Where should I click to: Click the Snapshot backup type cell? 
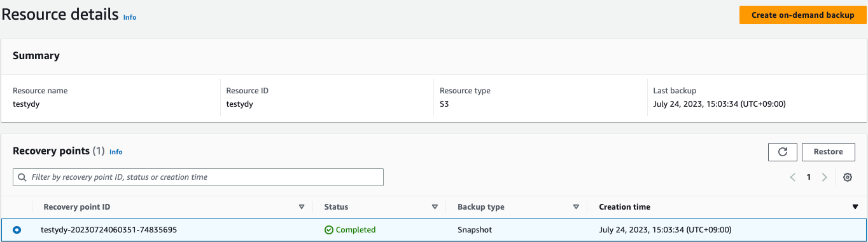click(x=475, y=230)
